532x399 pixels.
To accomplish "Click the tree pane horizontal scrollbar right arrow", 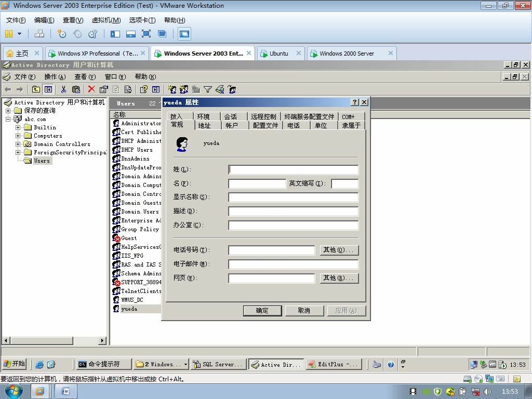I will pyautogui.click(x=102, y=340).
